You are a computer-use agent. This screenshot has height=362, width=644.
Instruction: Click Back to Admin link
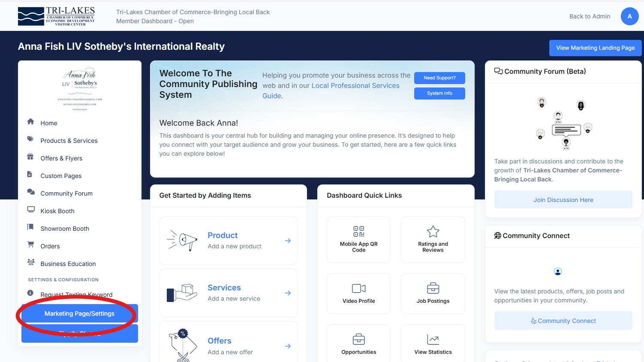point(590,16)
